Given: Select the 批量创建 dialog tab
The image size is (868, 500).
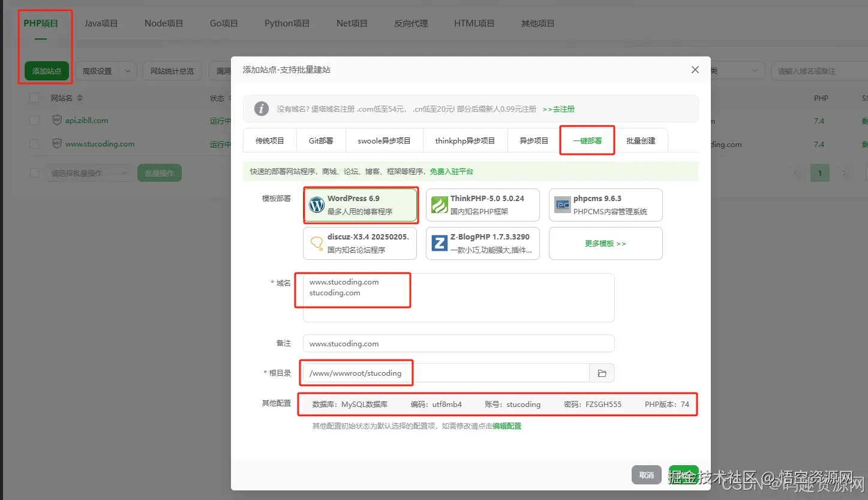Looking at the screenshot, I should 641,140.
